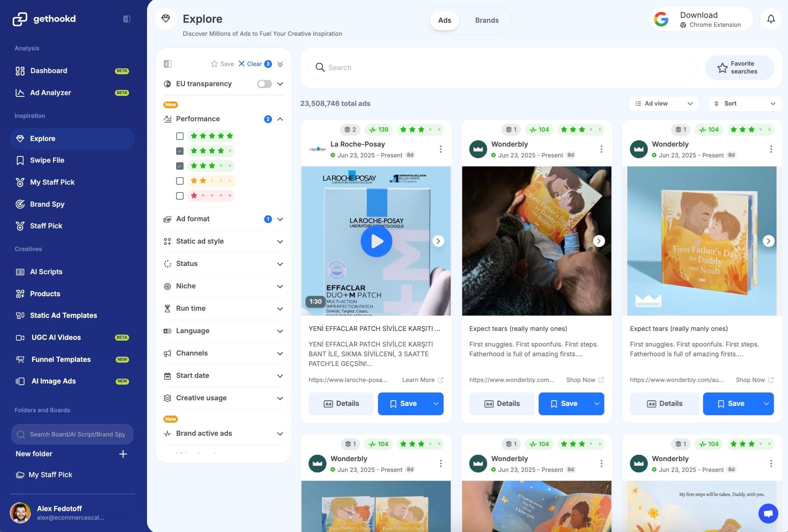Expand the Status filter
This screenshot has width=788, height=532.
(x=280, y=264)
